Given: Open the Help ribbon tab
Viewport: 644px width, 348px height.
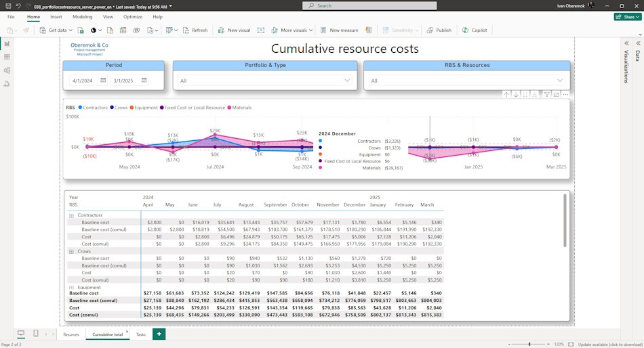Looking at the screenshot, I should click(158, 17).
